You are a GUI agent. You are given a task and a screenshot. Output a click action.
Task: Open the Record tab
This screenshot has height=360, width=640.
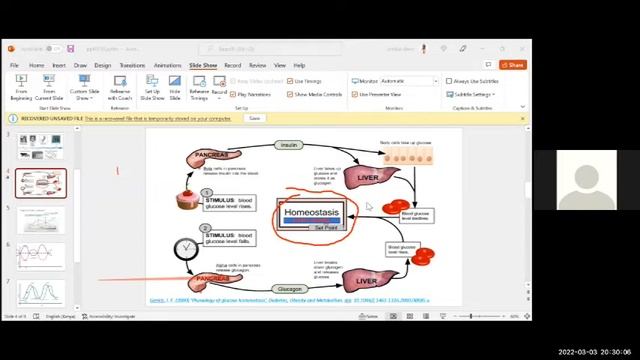pos(233,65)
